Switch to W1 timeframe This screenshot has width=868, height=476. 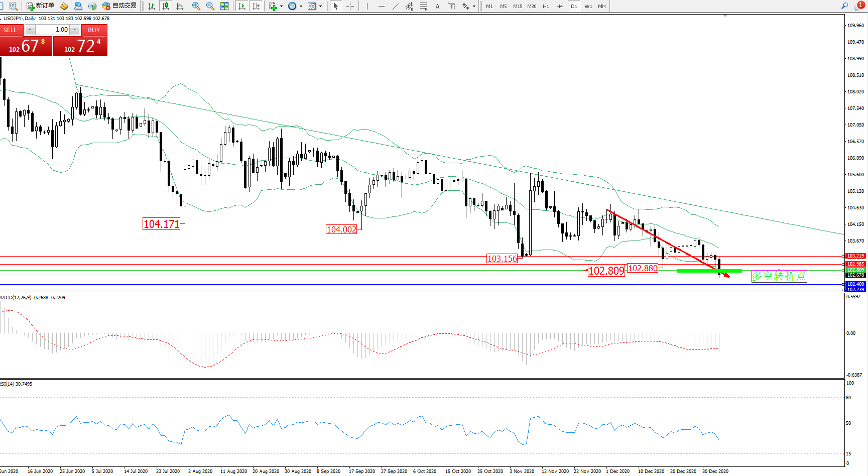coord(588,6)
